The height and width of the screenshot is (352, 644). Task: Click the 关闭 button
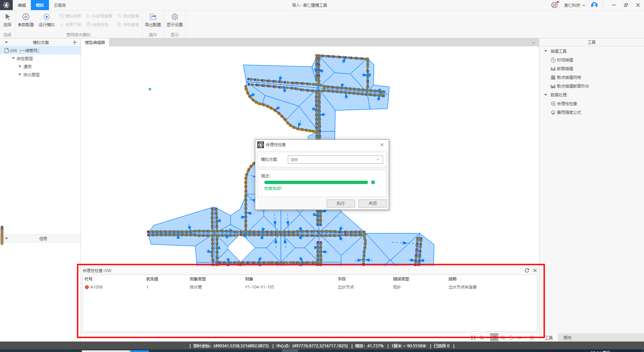[x=372, y=203]
